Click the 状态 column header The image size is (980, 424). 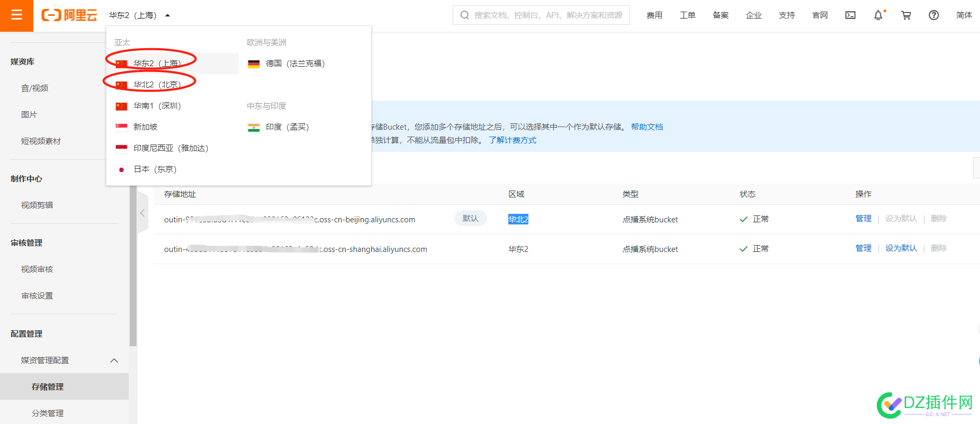pos(748,194)
